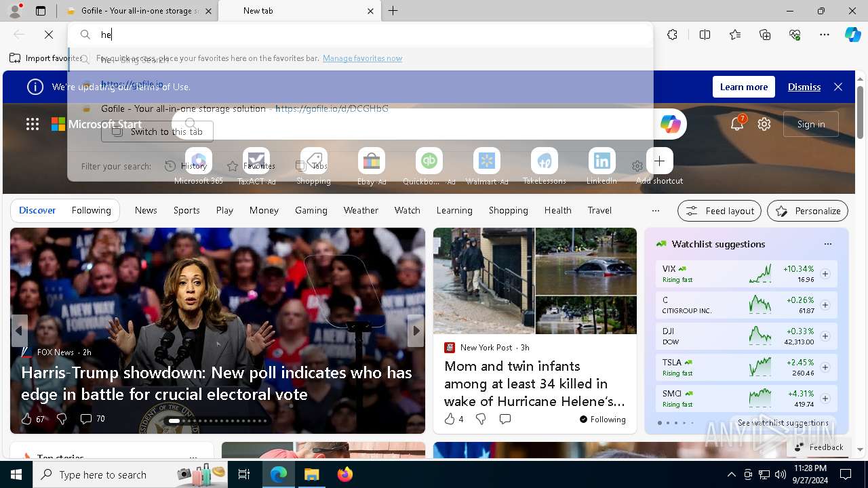Focus the address bar input
Screen dimensions: 868x488
(360, 35)
